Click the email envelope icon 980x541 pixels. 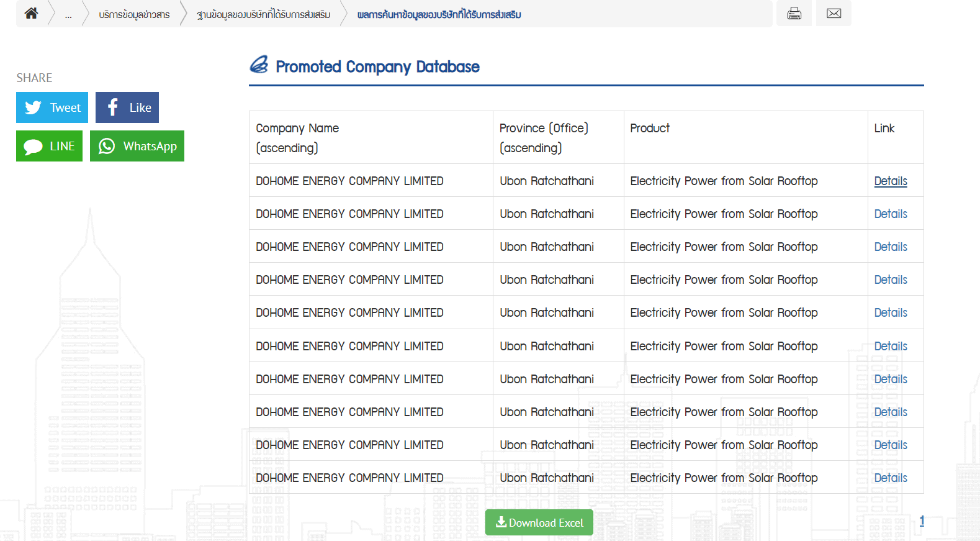click(x=834, y=14)
